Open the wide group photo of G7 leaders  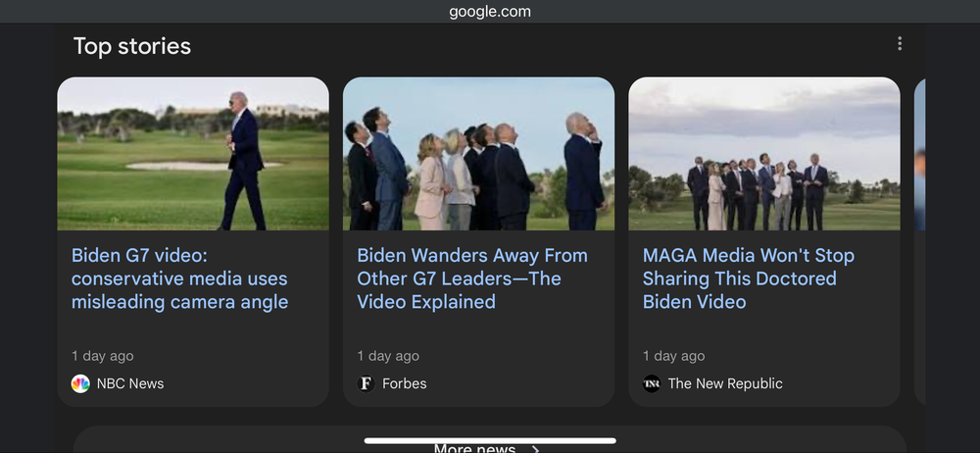coord(763,154)
